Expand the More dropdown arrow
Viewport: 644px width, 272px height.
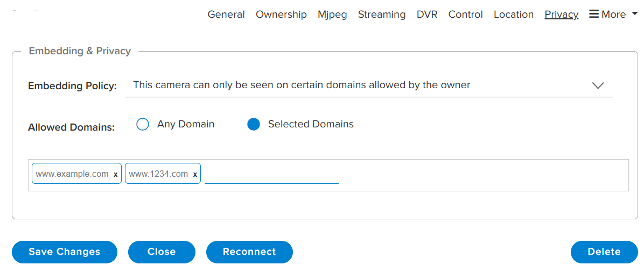(x=634, y=15)
